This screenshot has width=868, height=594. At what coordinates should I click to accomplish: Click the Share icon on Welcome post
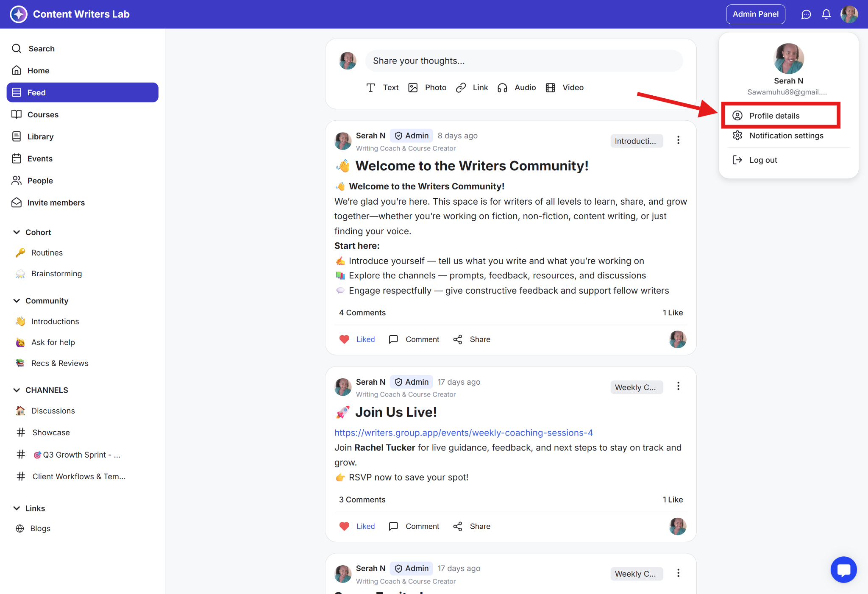click(x=458, y=339)
